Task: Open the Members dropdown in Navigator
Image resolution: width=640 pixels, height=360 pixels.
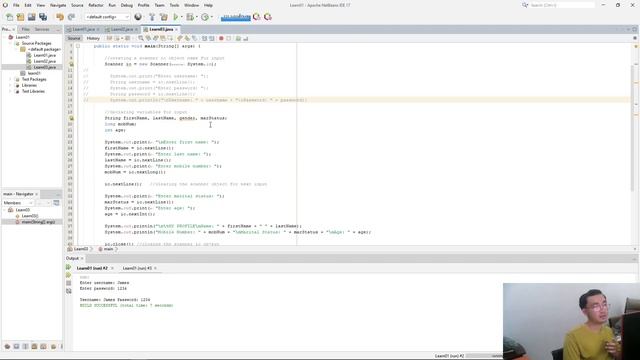Action: click(18, 203)
